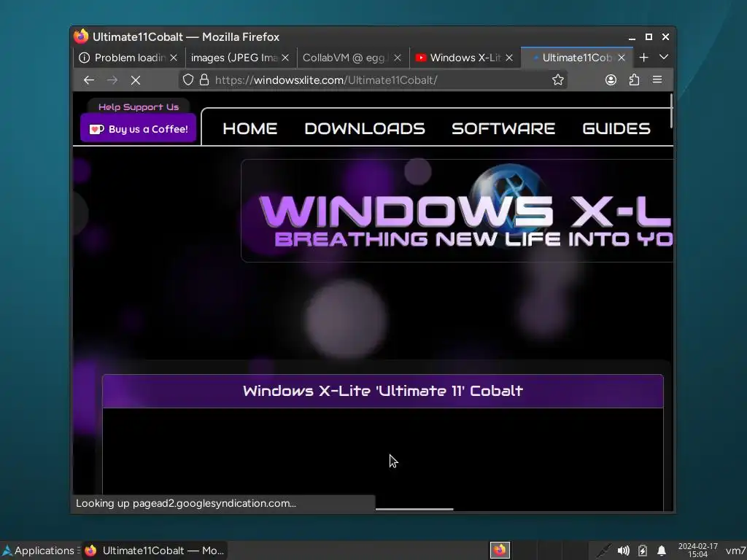Open the DOWNLOADS menu item
The height and width of the screenshot is (560, 747).
click(365, 128)
